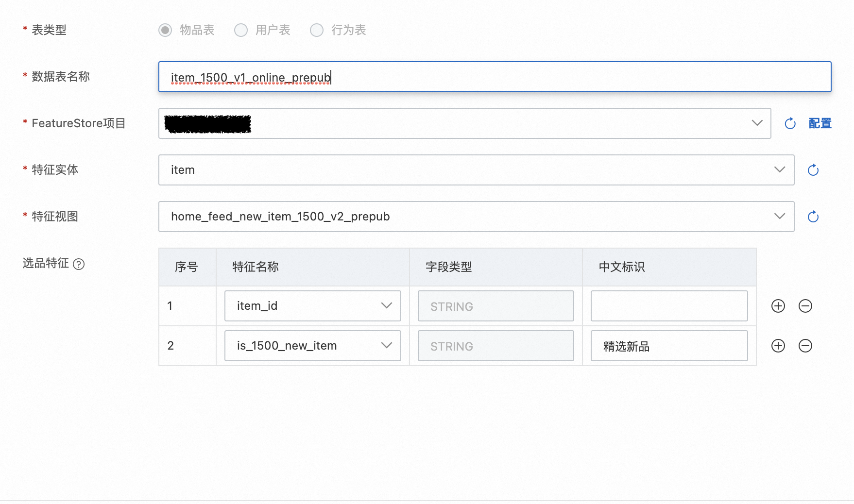Open the item_id feature name dropdown

tap(313, 306)
